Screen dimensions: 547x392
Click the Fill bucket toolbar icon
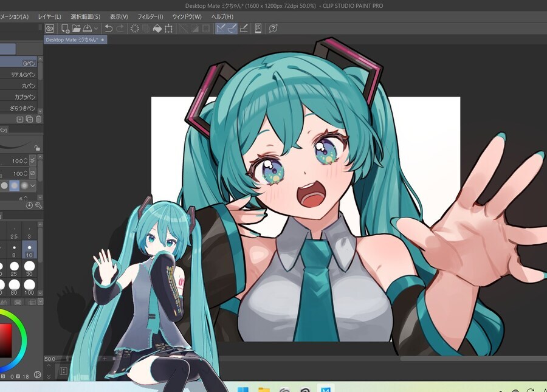click(157, 29)
